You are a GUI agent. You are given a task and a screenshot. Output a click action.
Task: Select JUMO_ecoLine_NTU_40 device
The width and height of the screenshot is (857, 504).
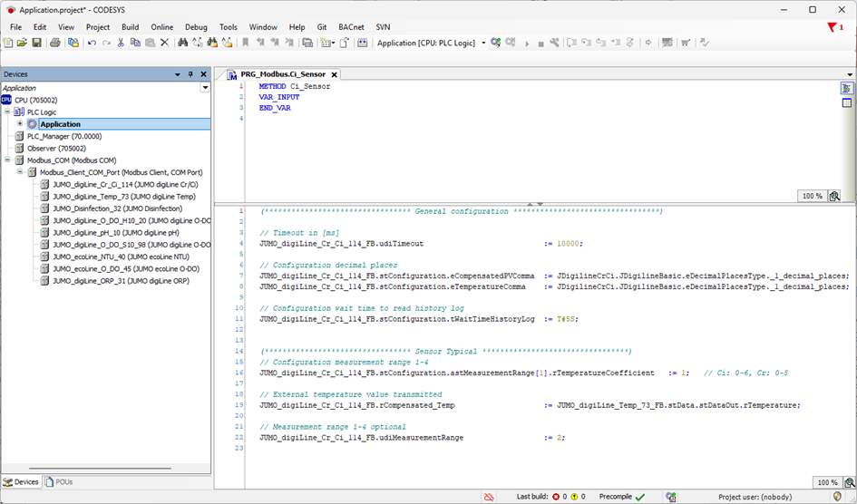[x=122, y=257]
